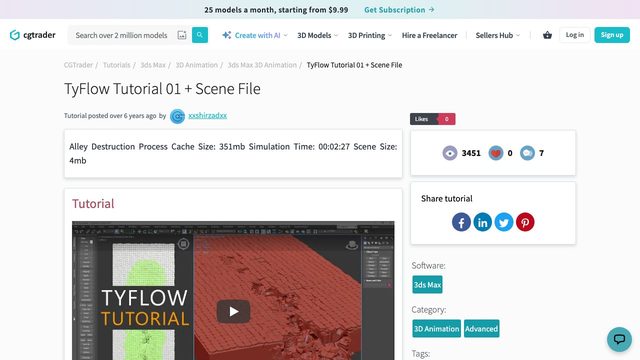Open Hire a Freelancer page
The width and height of the screenshot is (640, 360).
click(x=429, y=36)
